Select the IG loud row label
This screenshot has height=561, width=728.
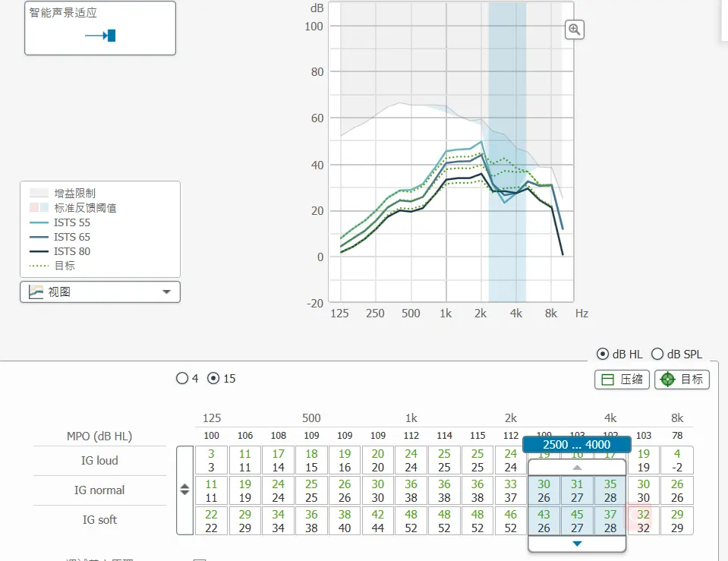pos(99,461)
